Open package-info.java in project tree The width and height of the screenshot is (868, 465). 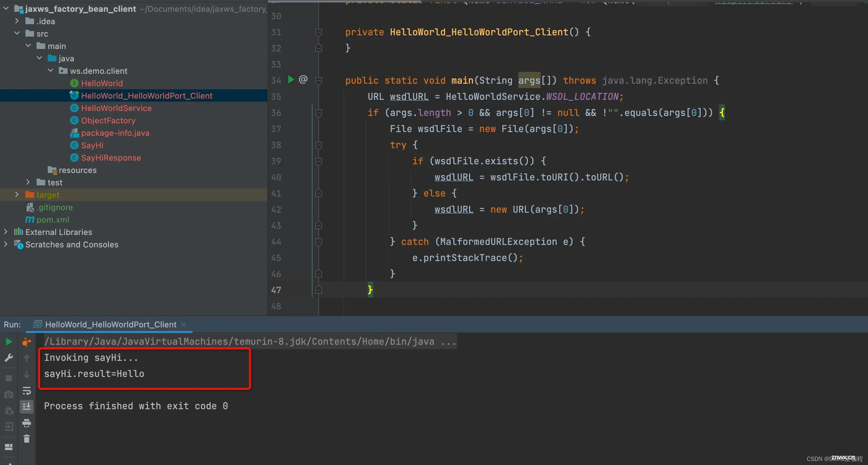point(115,133)
